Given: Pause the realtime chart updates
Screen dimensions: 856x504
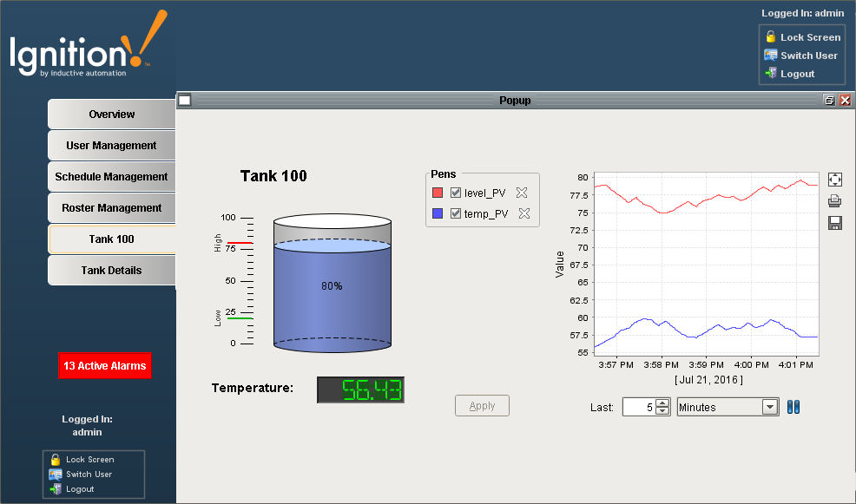Looking at the screenshot, I should [x=793, y=407].
